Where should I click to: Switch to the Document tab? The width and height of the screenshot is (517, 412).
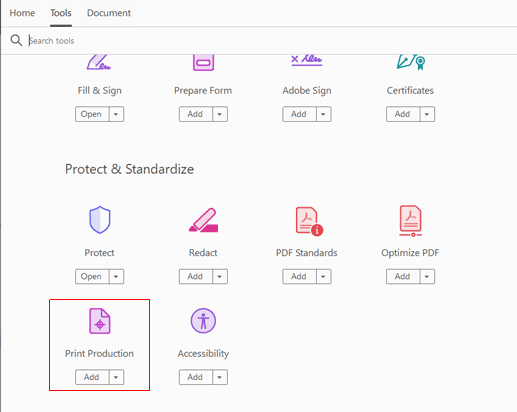(x=109, y=13)
